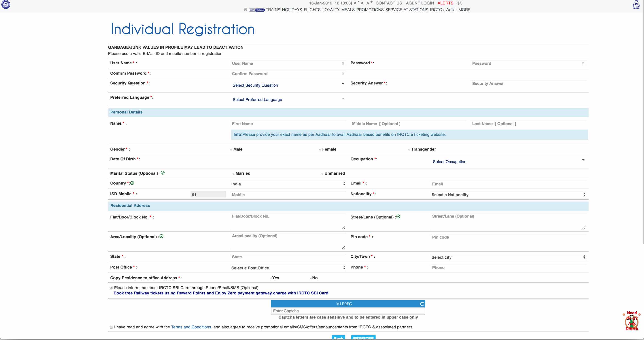
Task: Click the Security Answer input field
Action: click(528, 84)
